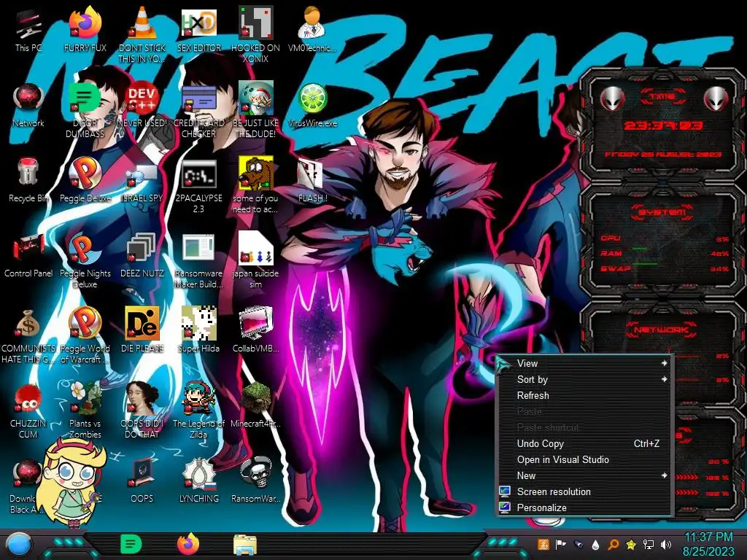
Task: Open the Plants vs Zombies shortcut
Action: pyautogui.click(x=85, y=410)
